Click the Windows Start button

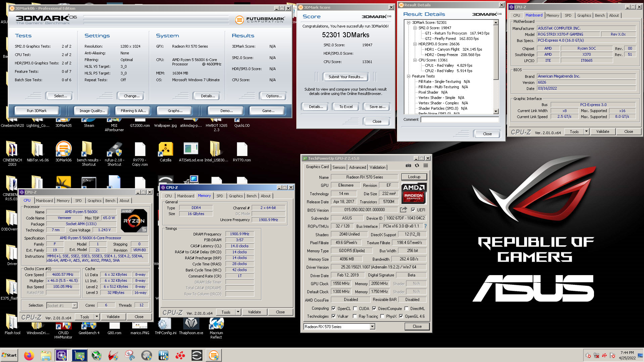click(x=9, y=355)
